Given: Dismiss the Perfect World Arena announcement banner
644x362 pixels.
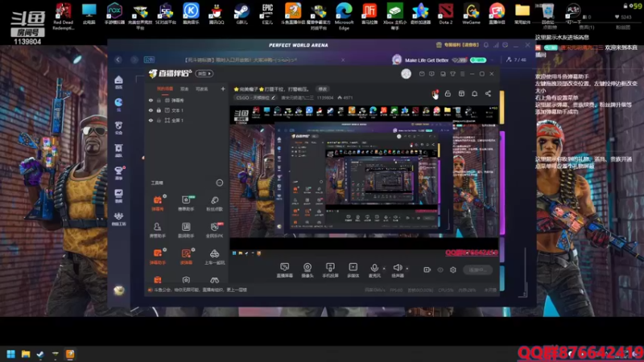Looking at the screenshot, I should click(343, 60).
